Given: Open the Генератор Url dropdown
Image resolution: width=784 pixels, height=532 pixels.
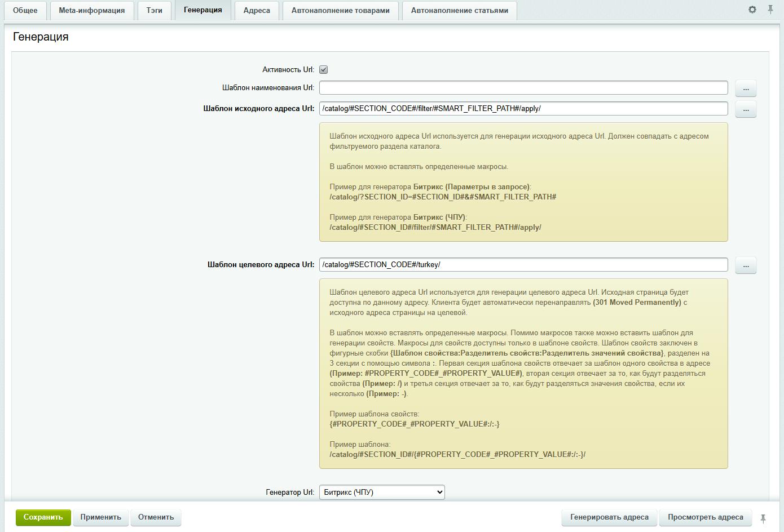Looking at the screenshot, I should click(x=381, y=491).
